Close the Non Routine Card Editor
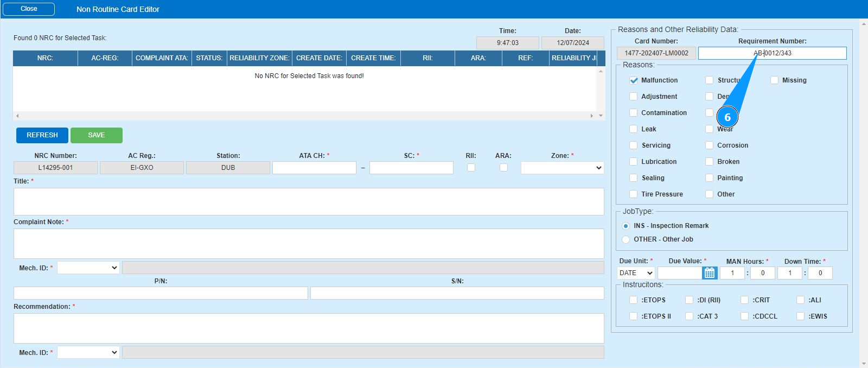 pos(29,9)
